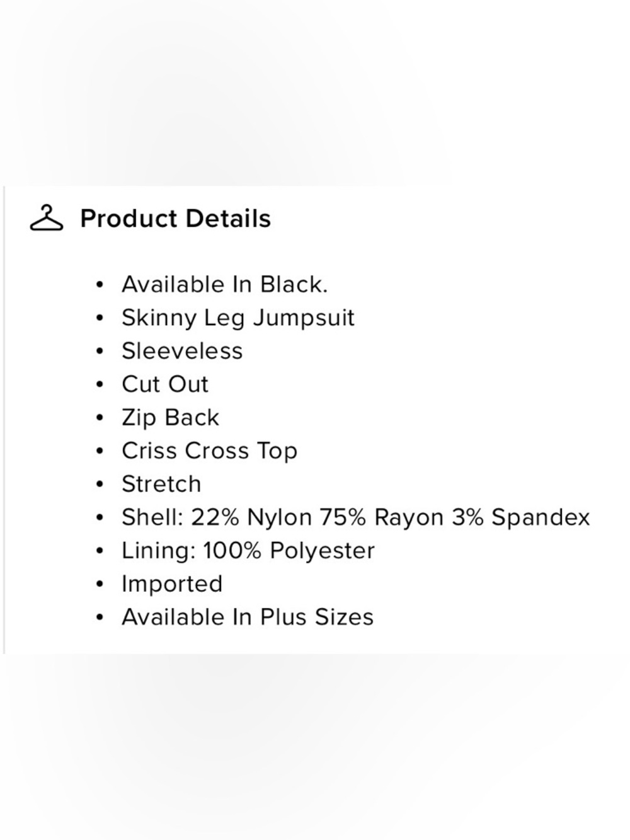Select the Shell fabric composition line
The image size is (630, 840).
(356, 517)
